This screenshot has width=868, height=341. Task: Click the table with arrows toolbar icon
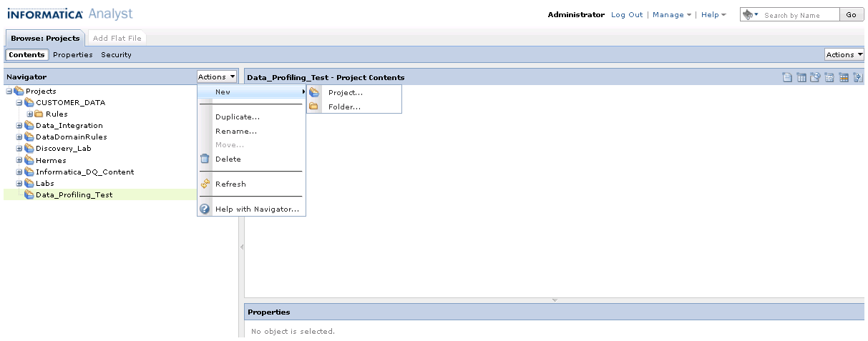(858, 77)
